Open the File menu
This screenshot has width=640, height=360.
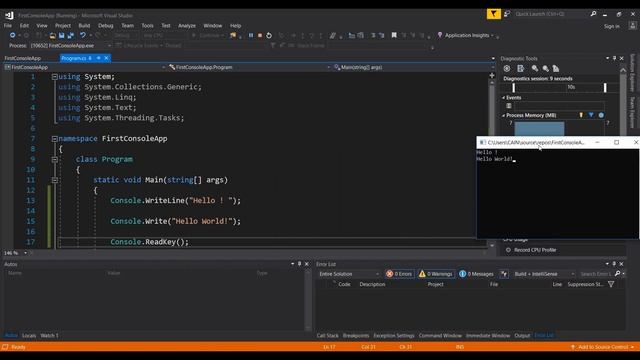8,26
